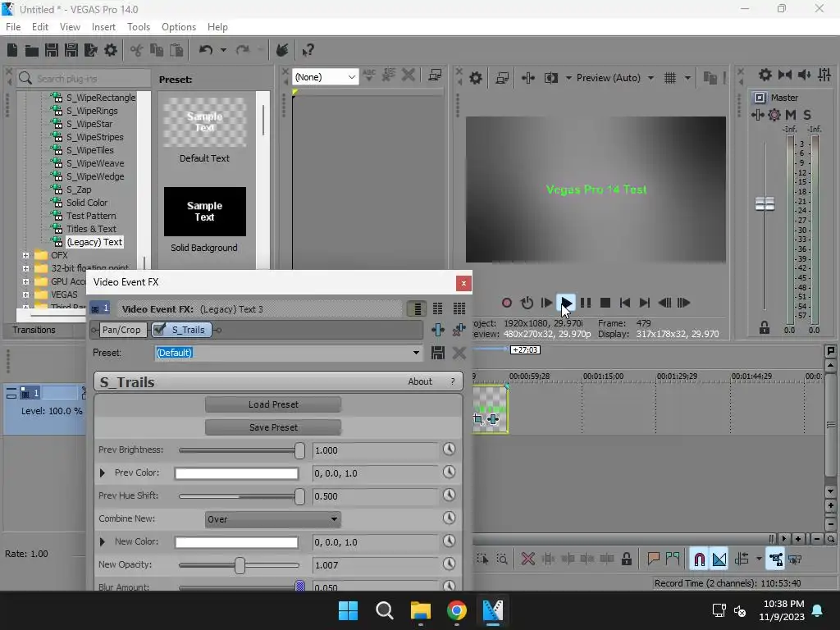Delete preset X icon in Video Event FX
Screen dimensions: 840x630
pos(459,353)
